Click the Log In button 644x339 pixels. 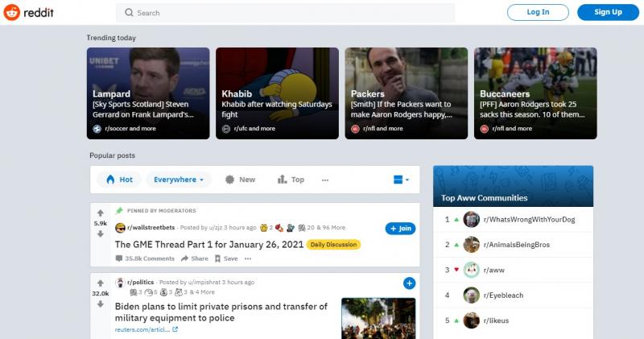click(x=538, y=12)
